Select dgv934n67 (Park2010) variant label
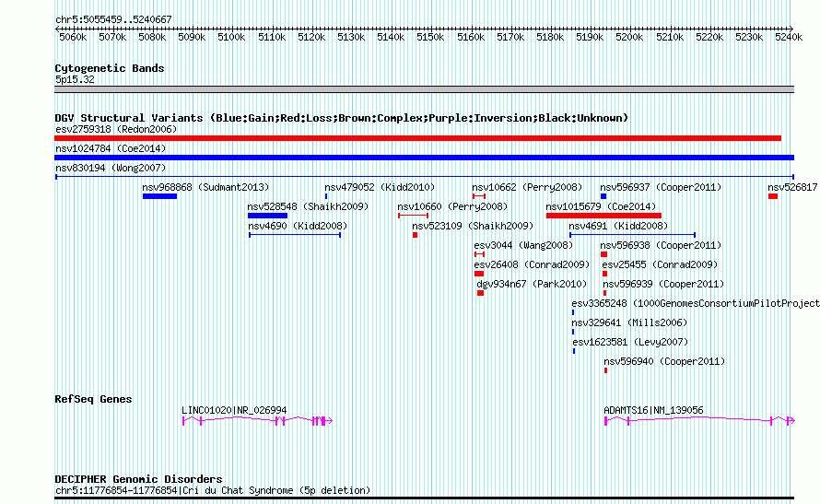This screenshot has width=820, height=504. click(532, 284)
